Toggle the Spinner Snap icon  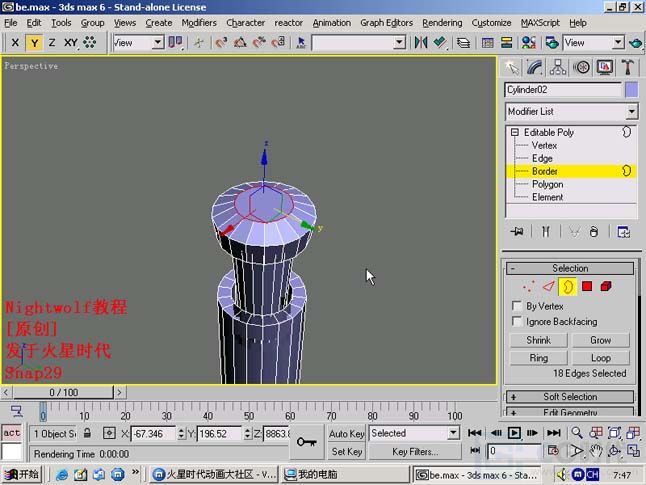[279, 42]
